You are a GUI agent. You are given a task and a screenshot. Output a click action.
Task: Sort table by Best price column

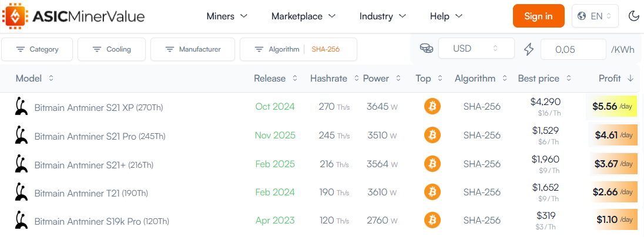point(545,79)
